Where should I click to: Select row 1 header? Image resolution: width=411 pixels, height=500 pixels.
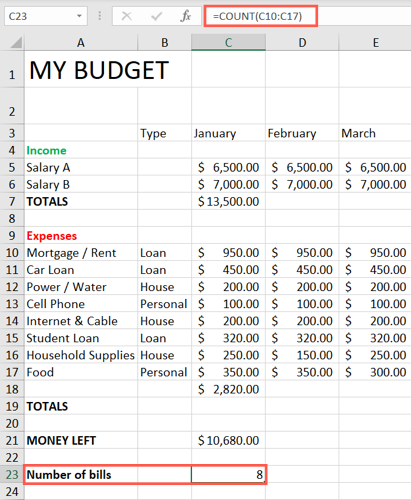point(12,69)
